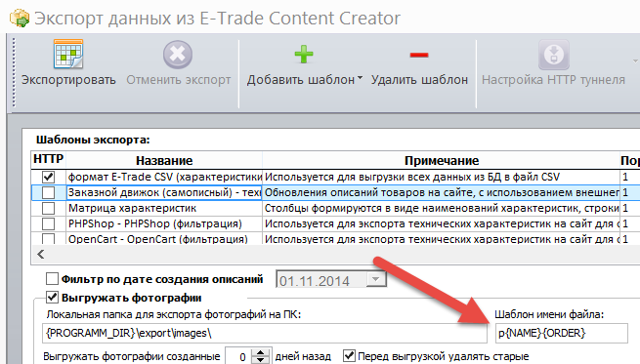Viewport: 640px width, 364px height.
Task: Open Настройка HTTP туннеля icon
Action: (x=553, y=55)
